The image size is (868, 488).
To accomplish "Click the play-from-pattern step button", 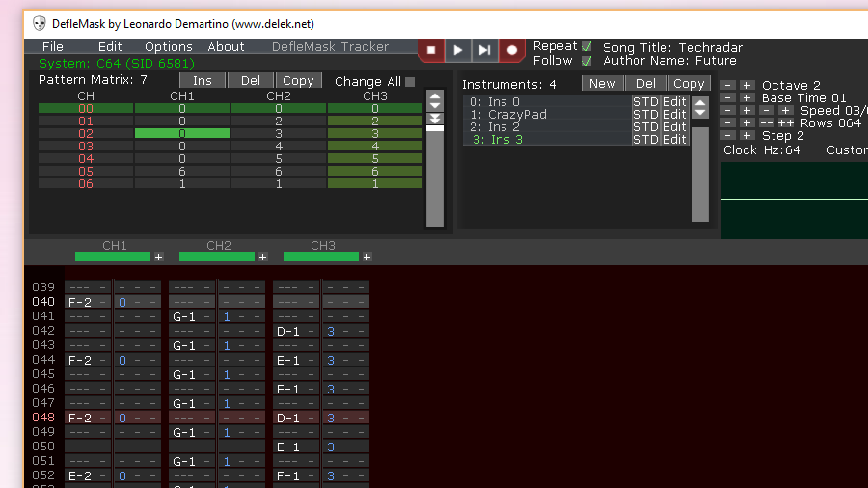I will click(x=484, y=50).
